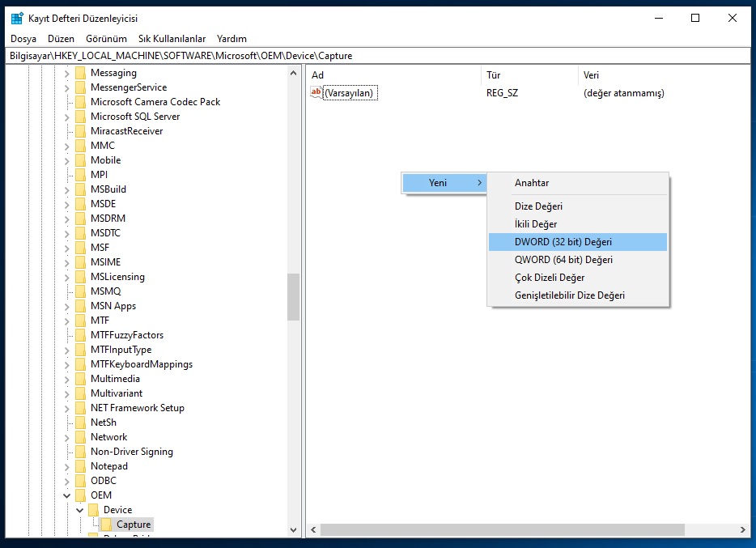Click the tree pane scroll down arrow
Screen dimensions: 756x548
pyautogui.click(x=293, y=529)
